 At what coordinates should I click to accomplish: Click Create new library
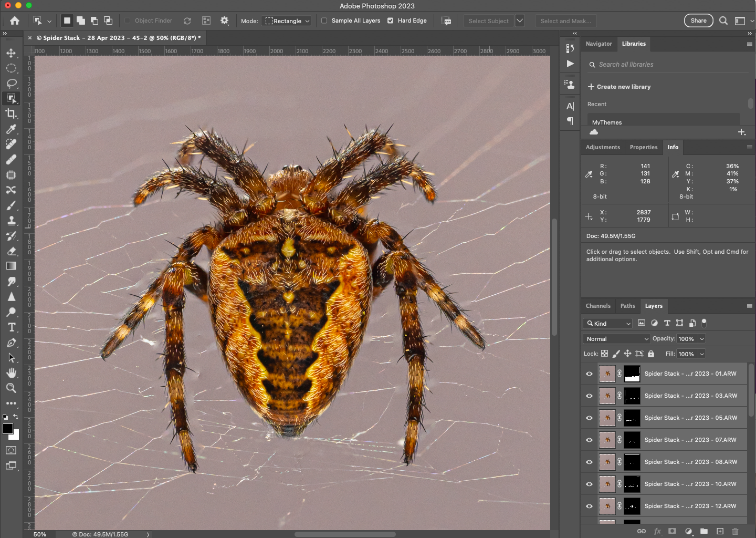tap(619, 87)
